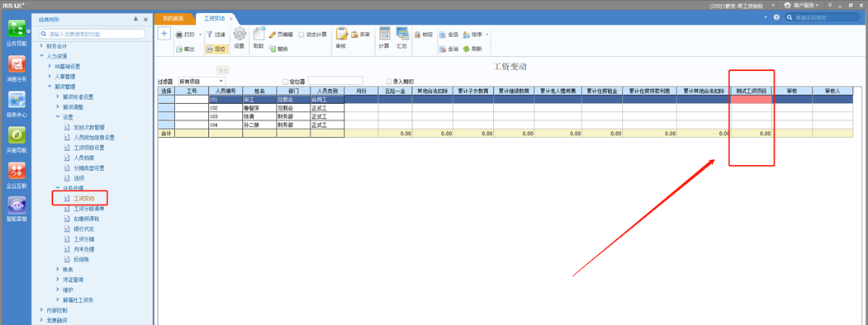Click the 人员类别 column header
Viewport: 868px width, 325px height.
327,91
